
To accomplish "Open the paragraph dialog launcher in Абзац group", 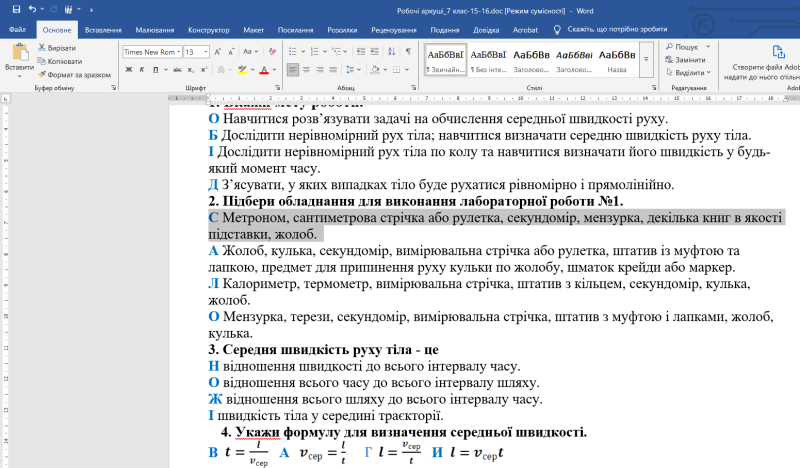I will 413,88.
